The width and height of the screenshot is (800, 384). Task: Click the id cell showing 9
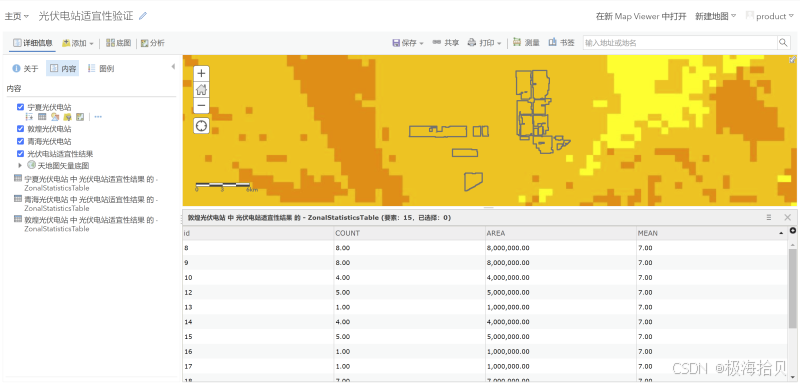coord(258,263)
